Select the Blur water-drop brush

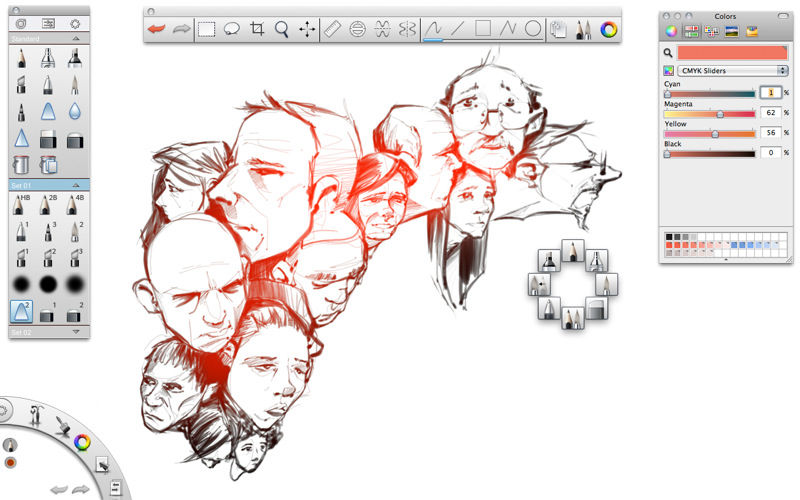(x=75, y=111)
